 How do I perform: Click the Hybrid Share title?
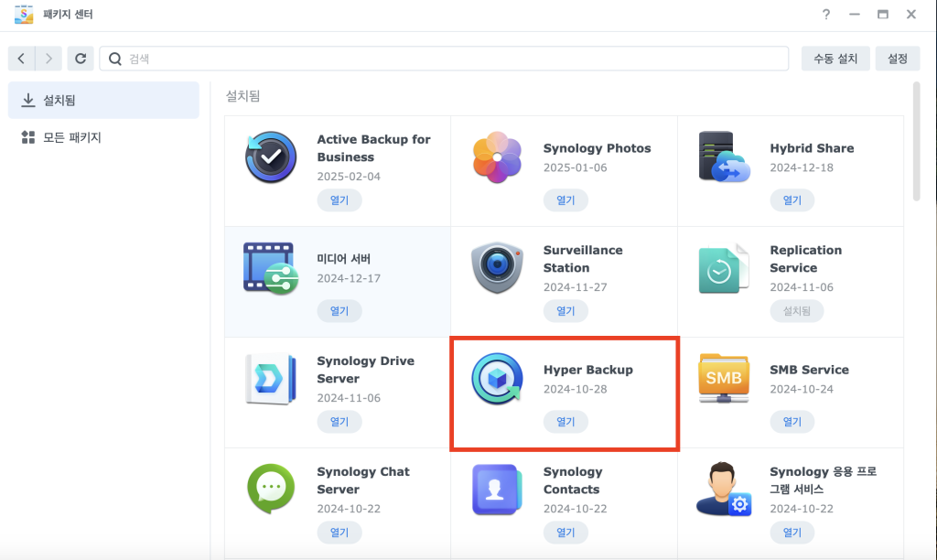812,148
